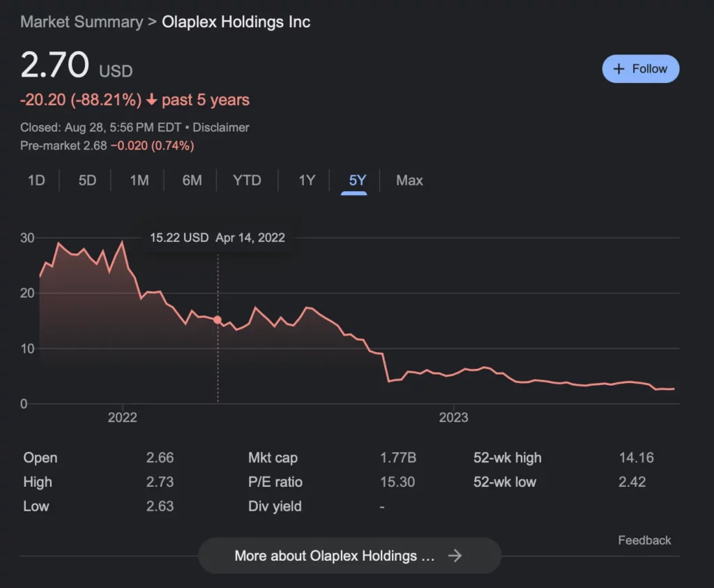Click the 2023 label on chart axis
This screenshot has width=714, height=588.
tap(453, 418)
